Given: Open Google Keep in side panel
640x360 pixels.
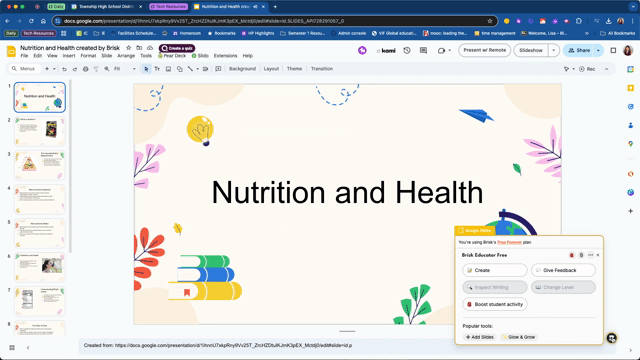Looking at the screenshot, I should (631, 88).
